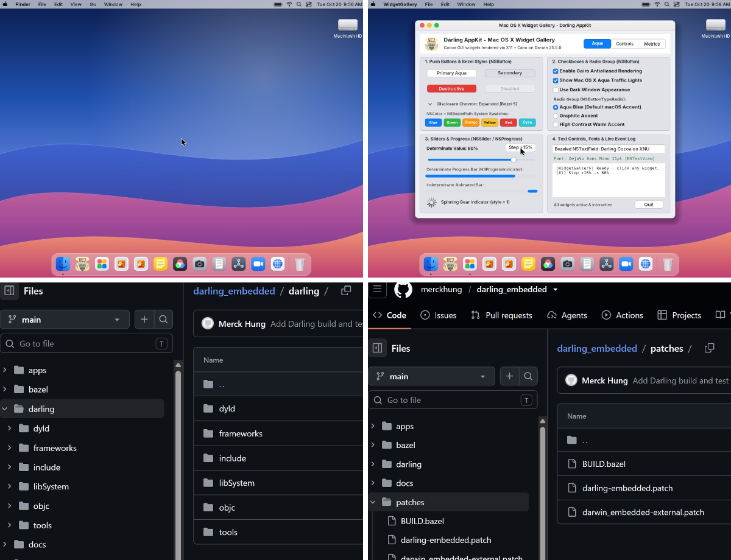Select the Orange system swatch
This screenshot has width=731, height=560.
(x=471, y=122)
